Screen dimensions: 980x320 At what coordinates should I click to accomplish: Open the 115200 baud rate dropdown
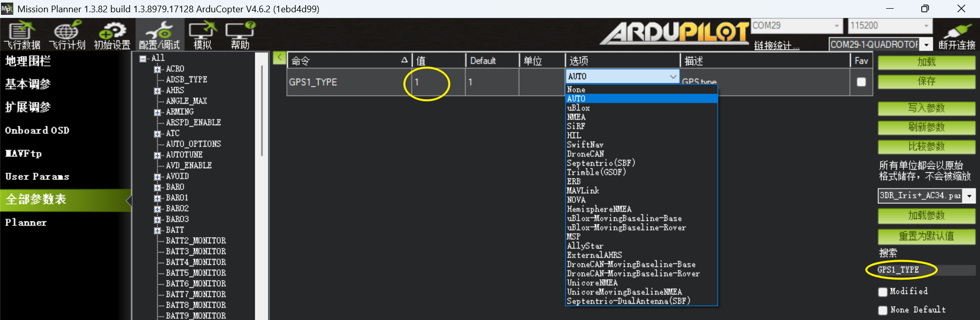[x=926, y=26]
